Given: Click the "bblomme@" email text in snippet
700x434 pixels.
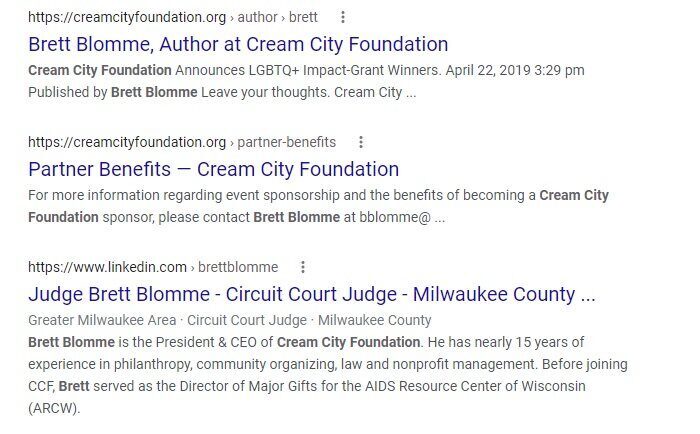Looking at the screenshot, I should (395, 217).
